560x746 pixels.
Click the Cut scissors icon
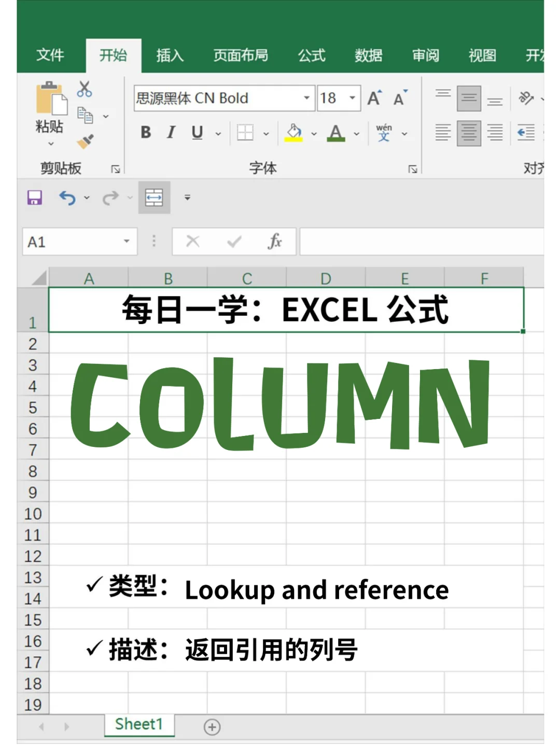coord(85,89)
